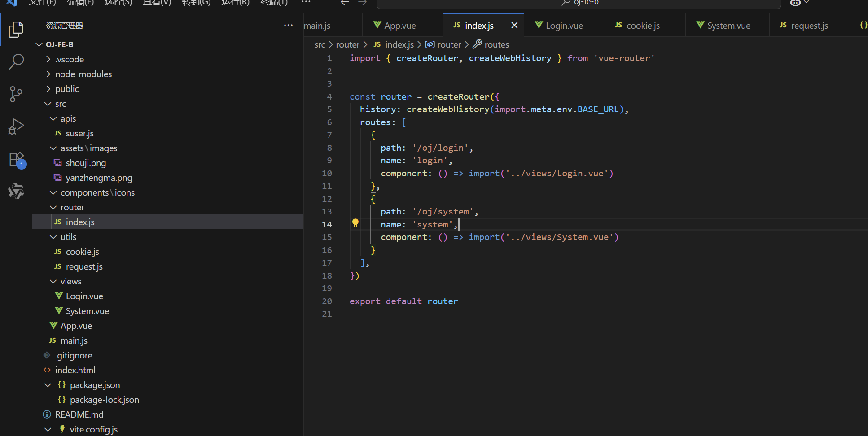Collapse the apis folder
This screenshot has height=436, width=868.
pyautogui.click(x=53, y=118)
